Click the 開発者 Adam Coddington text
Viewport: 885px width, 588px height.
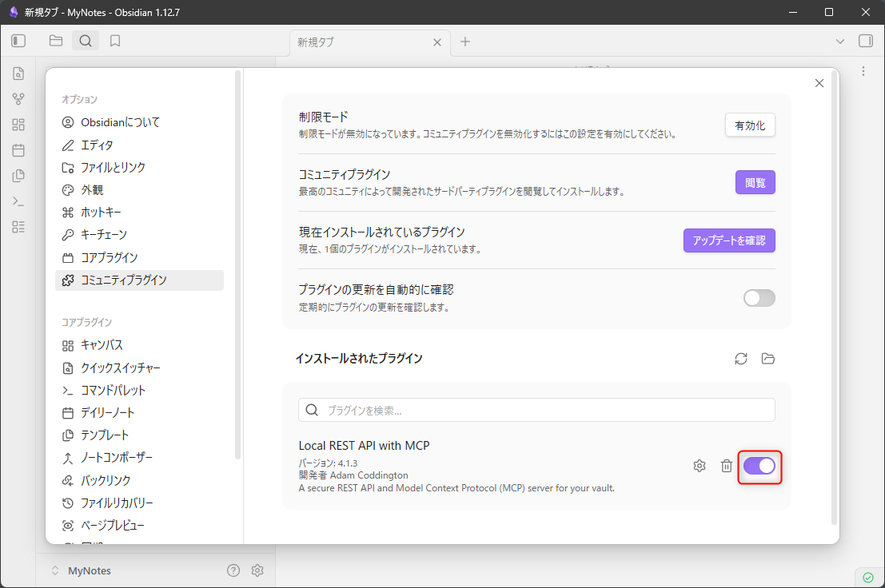(353, 475)
